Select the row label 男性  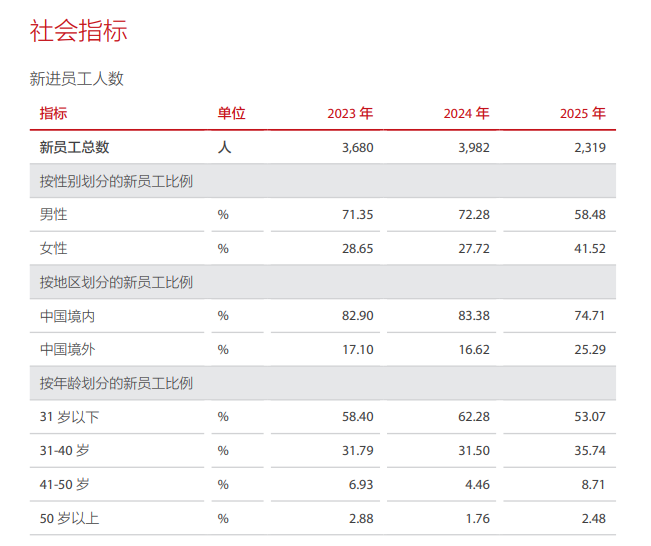tap(54, 214)
